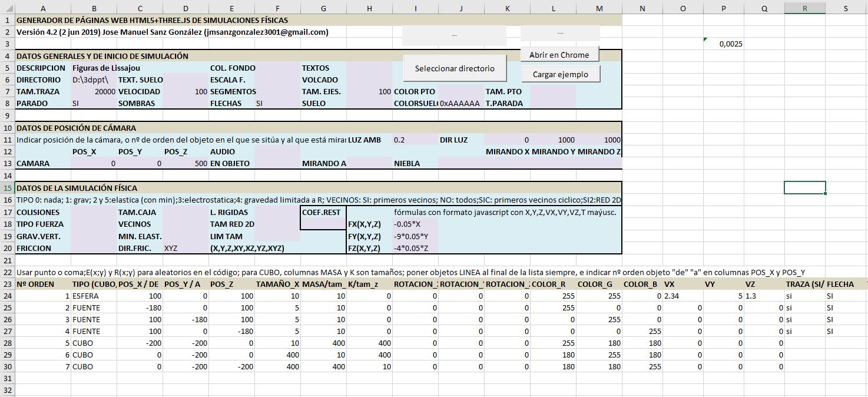Select the Nº ORDEN column heading cell
The height and width of the screenshot is (397, 868).
tap(43, 284)
